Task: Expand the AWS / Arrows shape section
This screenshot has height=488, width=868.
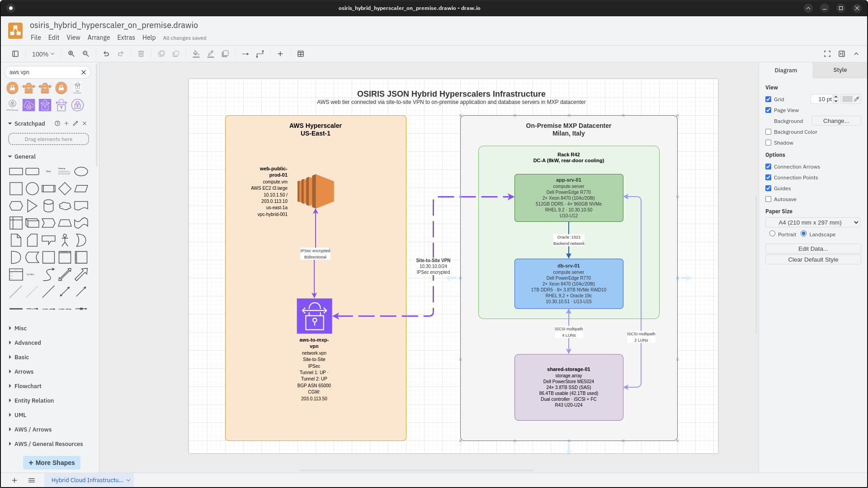Action: pos(33,429)
